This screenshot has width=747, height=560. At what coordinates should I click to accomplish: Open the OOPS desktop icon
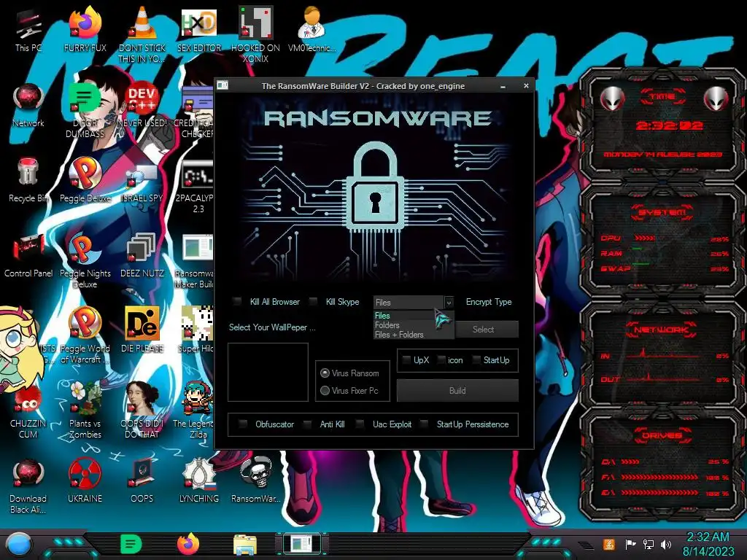coord(142,481)
